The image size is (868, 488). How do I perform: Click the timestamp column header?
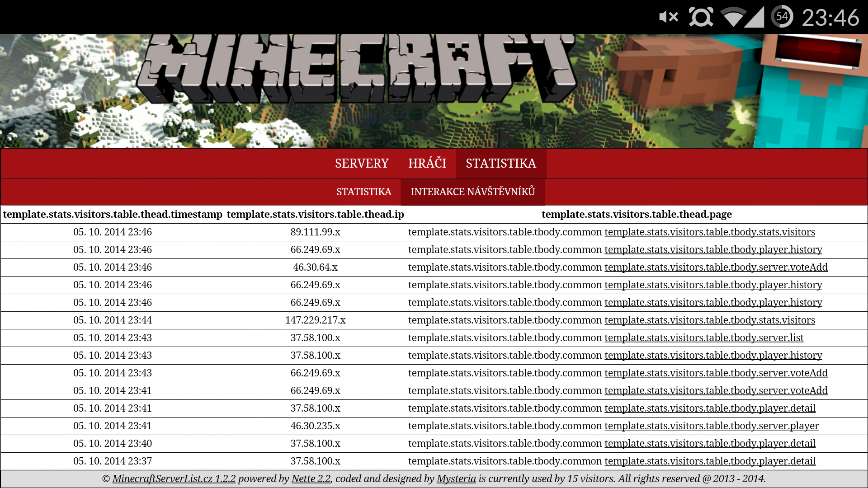pyautogui.click(x=113, y=214)
